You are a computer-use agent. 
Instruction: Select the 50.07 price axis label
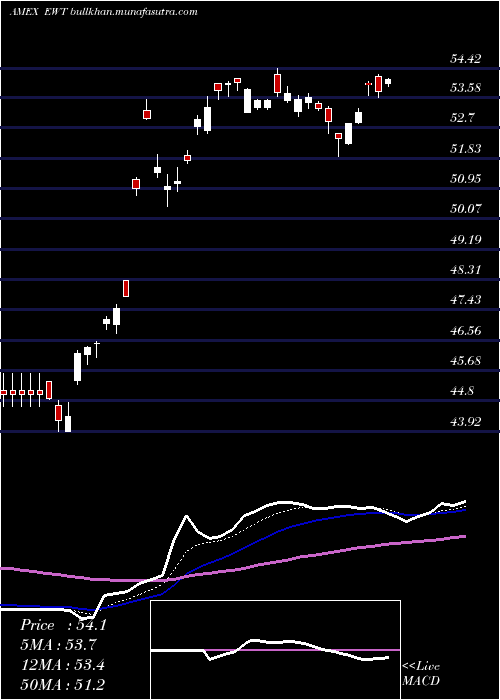466,208
